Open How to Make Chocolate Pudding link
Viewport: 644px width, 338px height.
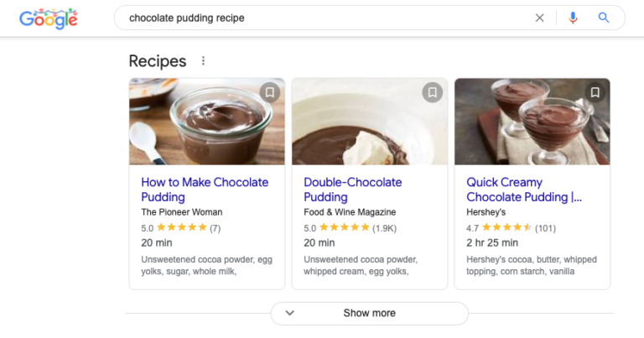tap(205, 190)
